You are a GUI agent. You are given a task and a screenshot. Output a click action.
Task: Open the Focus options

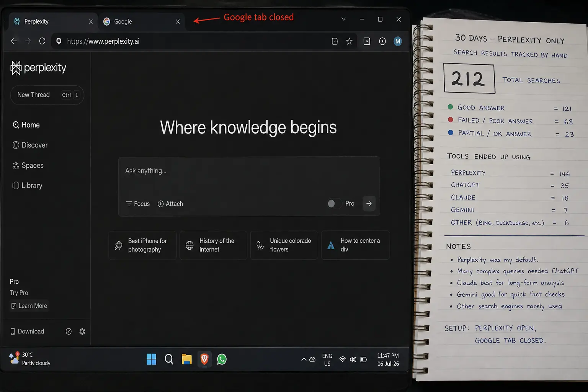click(x=138, y=204)
